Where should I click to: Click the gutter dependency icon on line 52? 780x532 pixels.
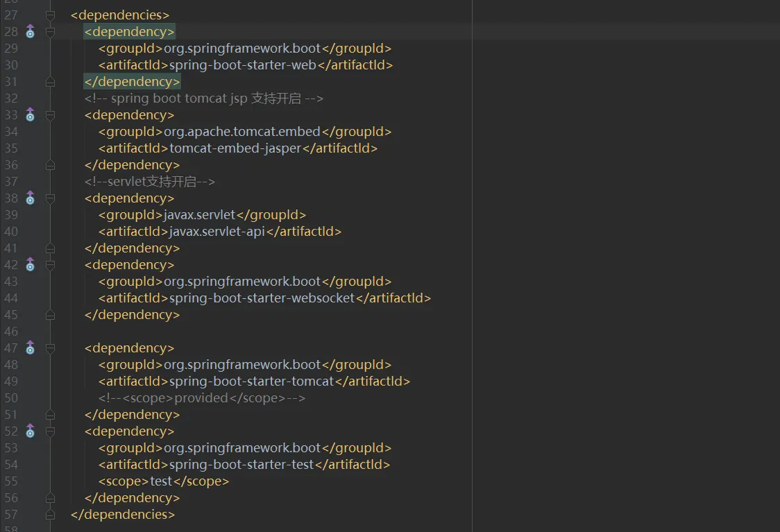click(31, 431)
